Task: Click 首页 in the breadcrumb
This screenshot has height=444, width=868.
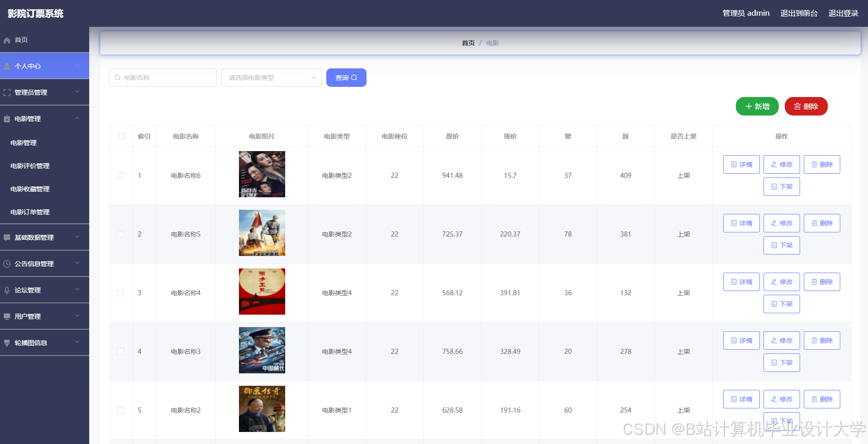Action: tap(468, 43)
